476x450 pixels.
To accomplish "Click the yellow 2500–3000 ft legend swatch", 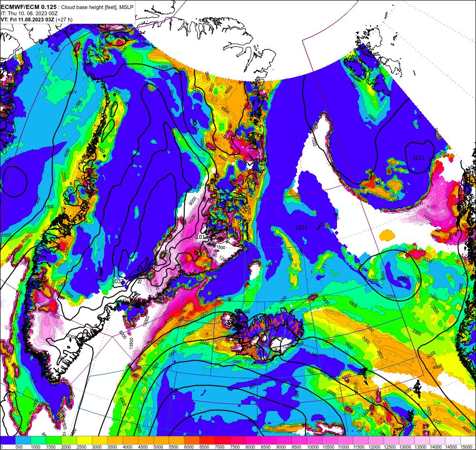I will pos(84,440).
